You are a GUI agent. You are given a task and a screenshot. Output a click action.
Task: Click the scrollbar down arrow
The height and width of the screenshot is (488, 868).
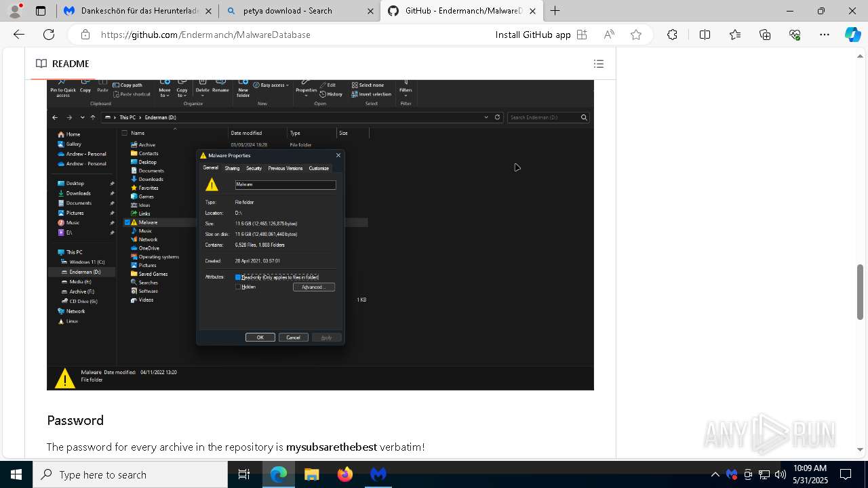tap(861, 449)
